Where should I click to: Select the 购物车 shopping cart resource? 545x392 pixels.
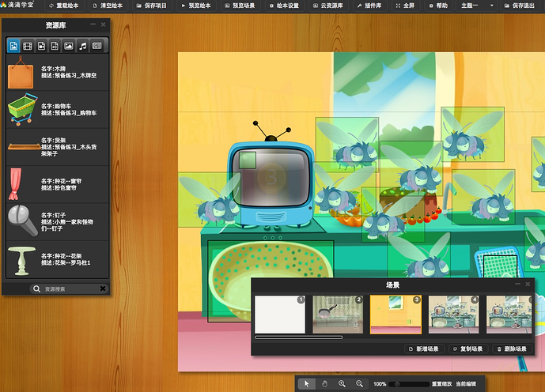(58, 109)
